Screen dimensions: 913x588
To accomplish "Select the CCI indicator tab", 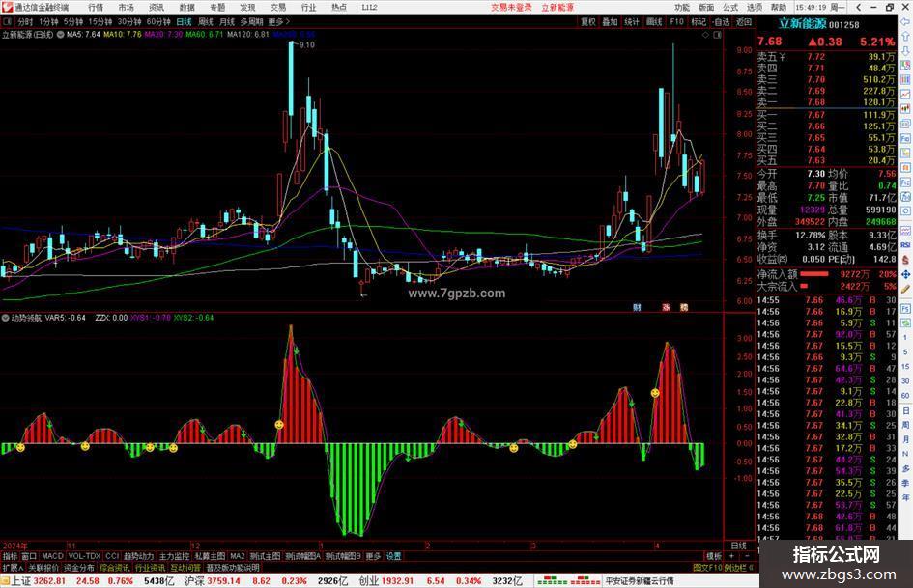I will (x=112, y=556).
